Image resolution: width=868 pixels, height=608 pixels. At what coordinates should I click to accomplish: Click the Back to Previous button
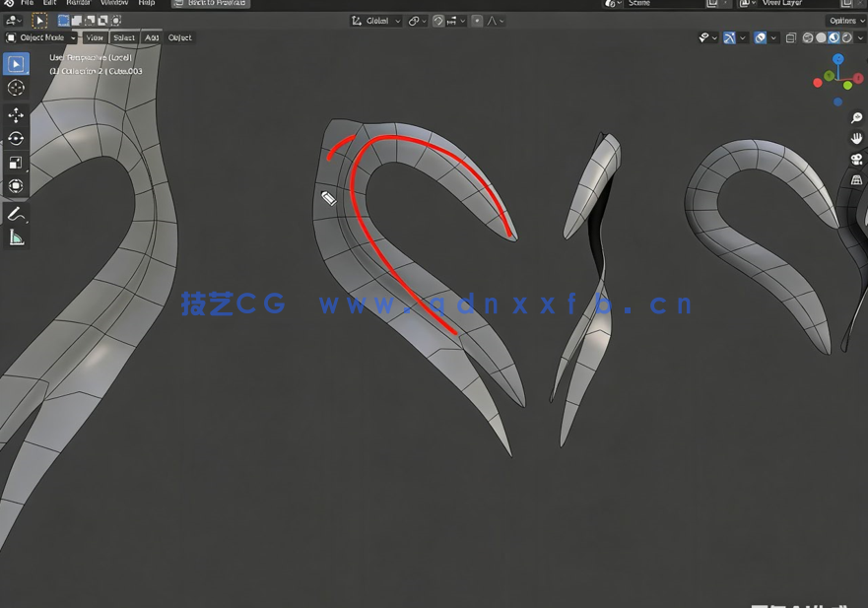click(x=210, y=4)
